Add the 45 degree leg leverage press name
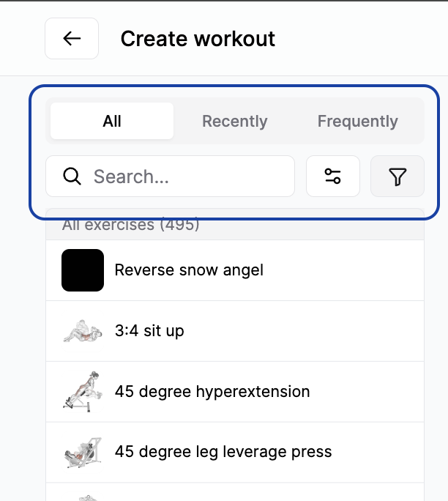This screenshot has width=448, height=501. tap(223, 452)
